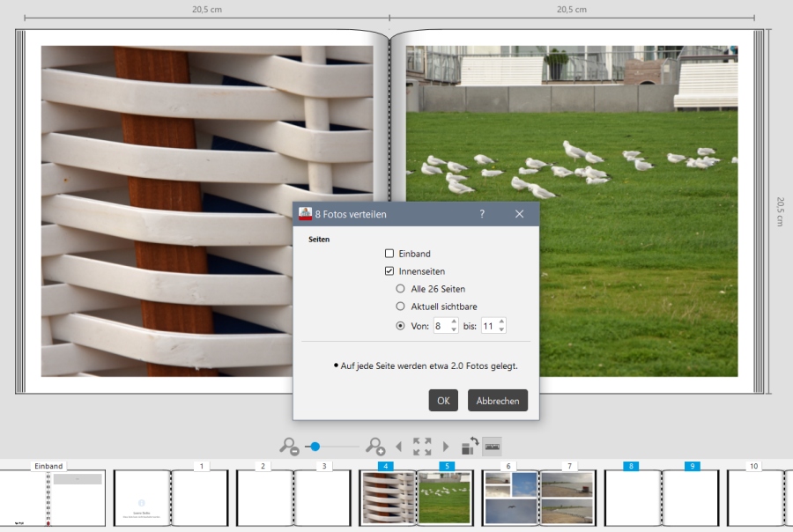Select the Aktuell sichtbare radio button

tap(401, 307)
